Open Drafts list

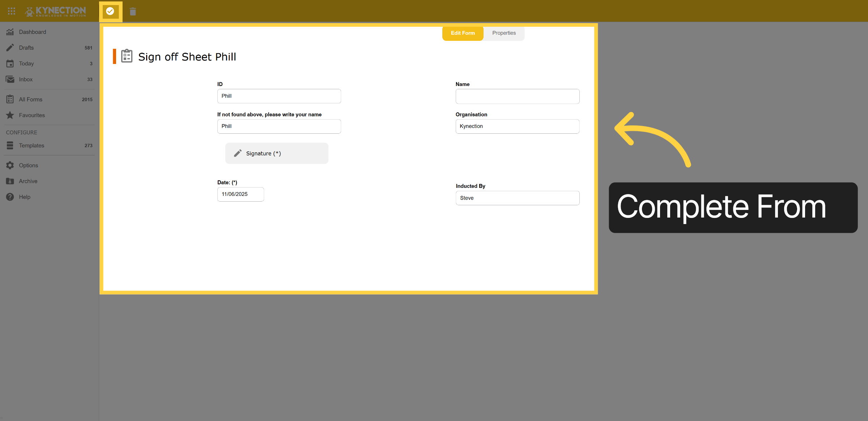click(x=50, y=48)
